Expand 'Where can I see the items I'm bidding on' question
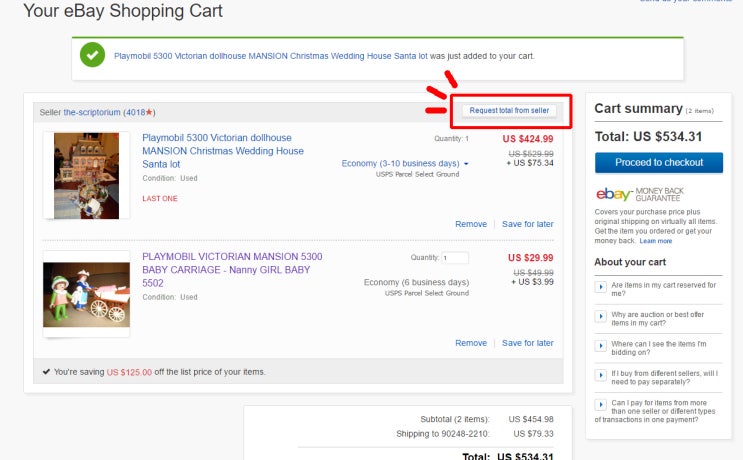 tap(601, 345)
